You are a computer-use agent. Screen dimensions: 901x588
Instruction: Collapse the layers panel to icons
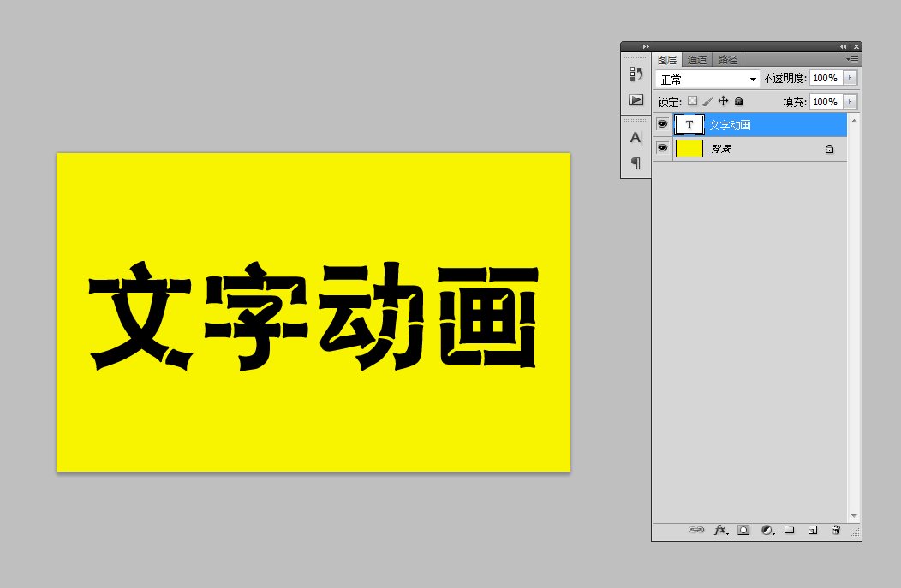point(843,46)
